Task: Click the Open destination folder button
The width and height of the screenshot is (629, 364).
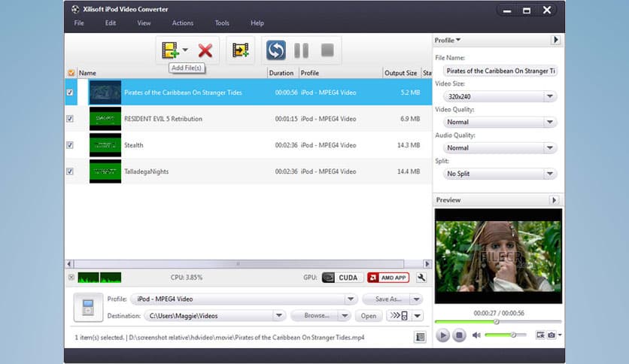Action: [x=368, y=316]
